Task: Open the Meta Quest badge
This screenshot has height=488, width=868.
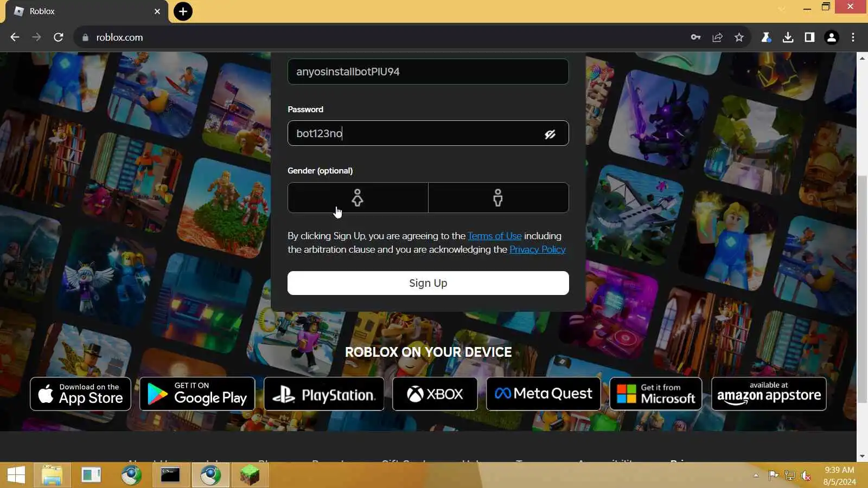Action: click(544, 394)
